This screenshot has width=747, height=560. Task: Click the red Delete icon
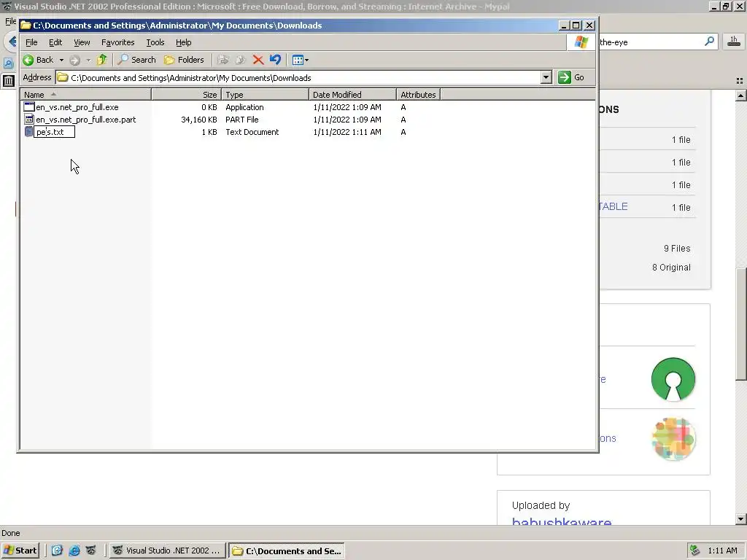[x=258, y=60]
